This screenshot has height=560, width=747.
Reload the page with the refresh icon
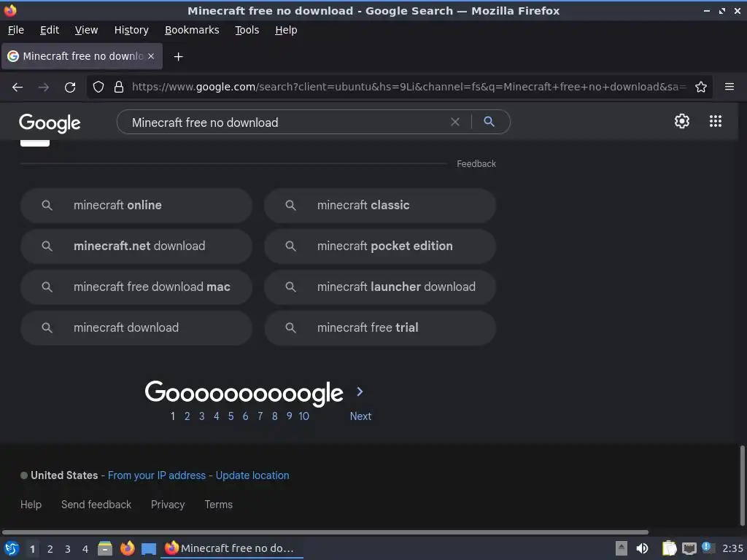(70, 87)
